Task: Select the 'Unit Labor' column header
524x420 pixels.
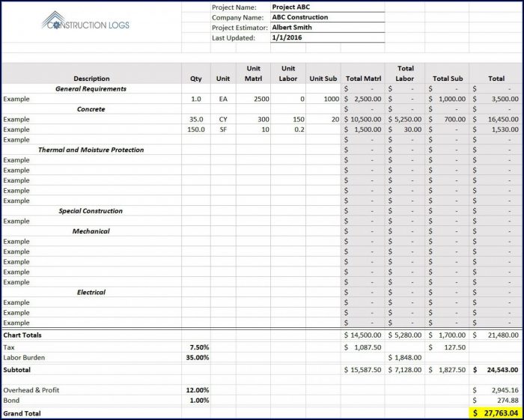Action: click(288, 73)
